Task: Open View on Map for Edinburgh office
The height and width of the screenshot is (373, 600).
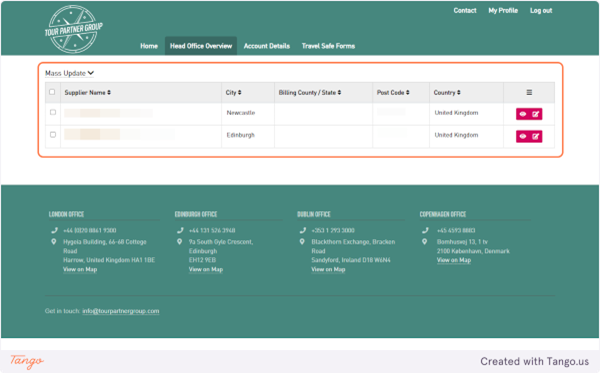Action: tap(206, 269)
